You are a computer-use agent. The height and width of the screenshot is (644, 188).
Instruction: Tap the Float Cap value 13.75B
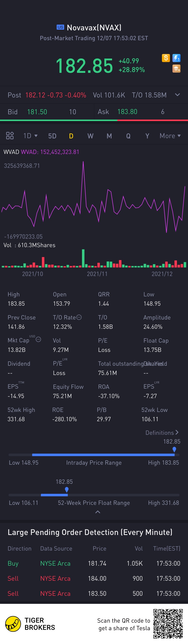click(152, 350)
